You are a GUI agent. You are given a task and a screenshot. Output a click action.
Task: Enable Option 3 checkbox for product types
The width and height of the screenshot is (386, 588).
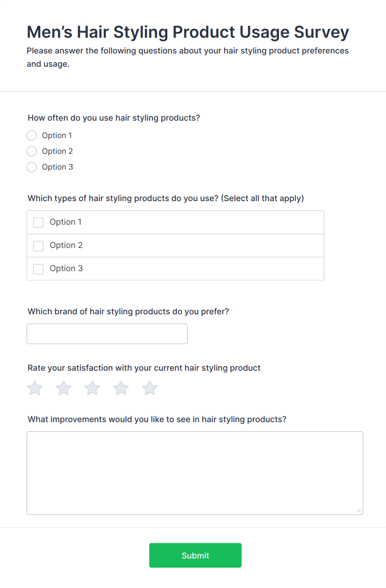coord(39,269)
